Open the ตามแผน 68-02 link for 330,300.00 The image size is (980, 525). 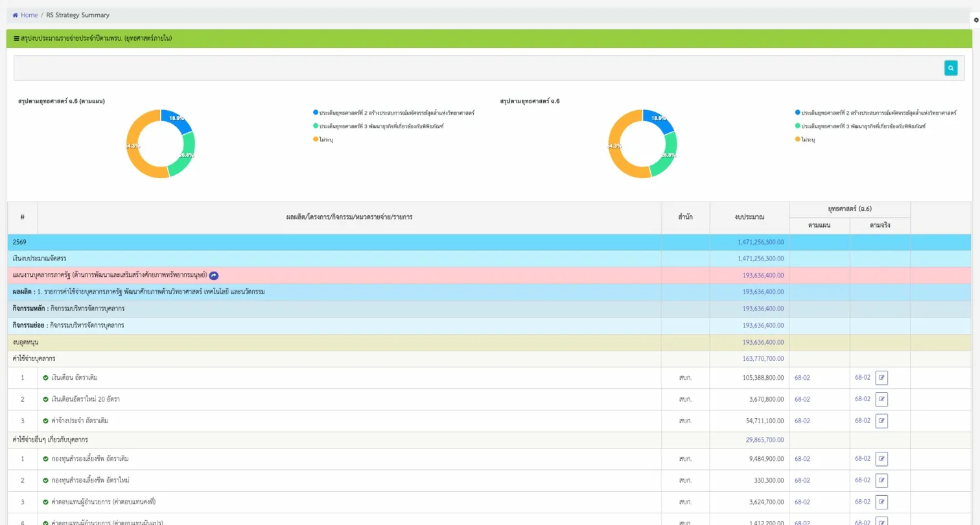coord(802,480)
